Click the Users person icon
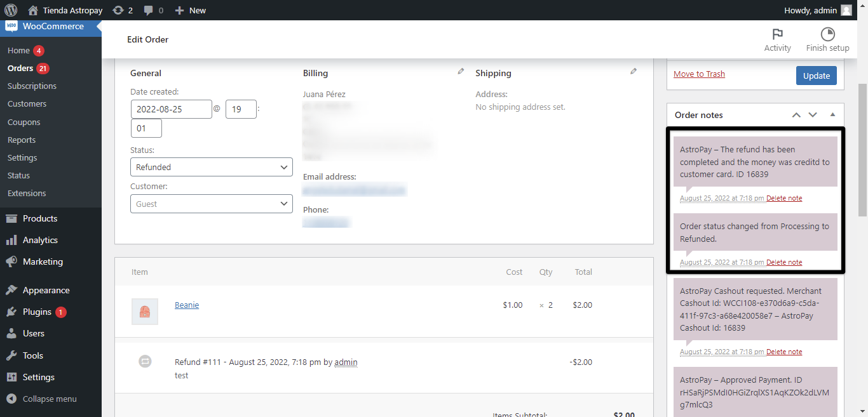The width and height of the screenshot is (868, 417). point(11,333)
